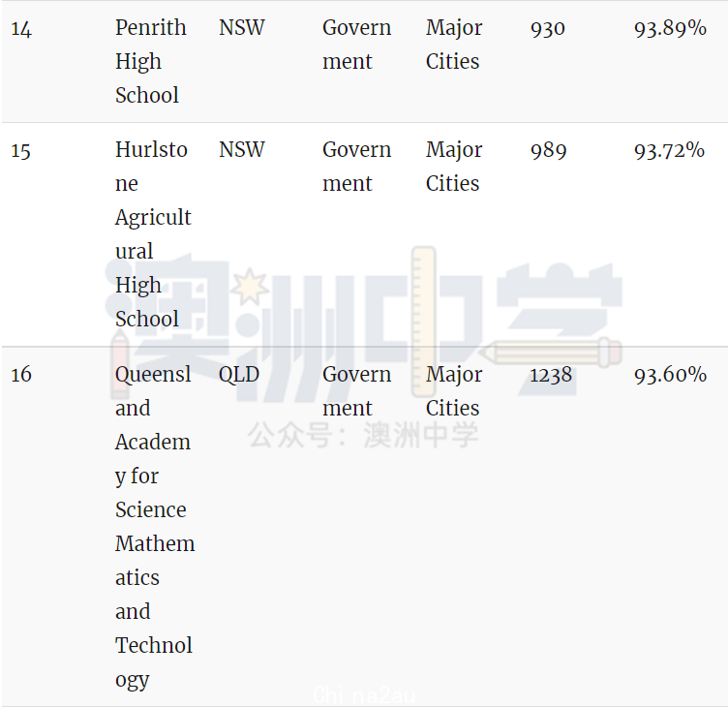
Task: Click percentage 93.72%
Action: click(669, 150)
